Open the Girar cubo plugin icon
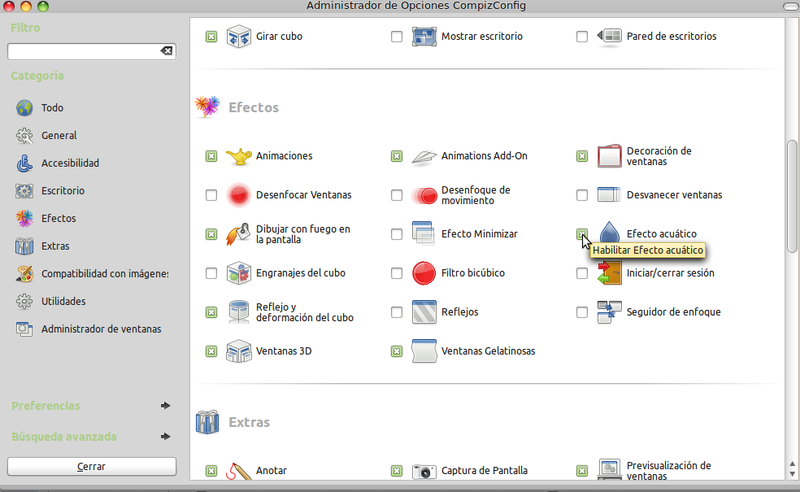Viewport: 800px width, 492px height. 238,37
